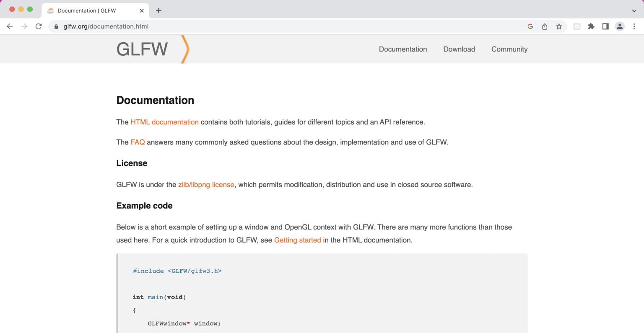The height and width of the screenshot is (333, 644).
Task: Click the Google icon in address bar
Action: [x=530, y=26]
